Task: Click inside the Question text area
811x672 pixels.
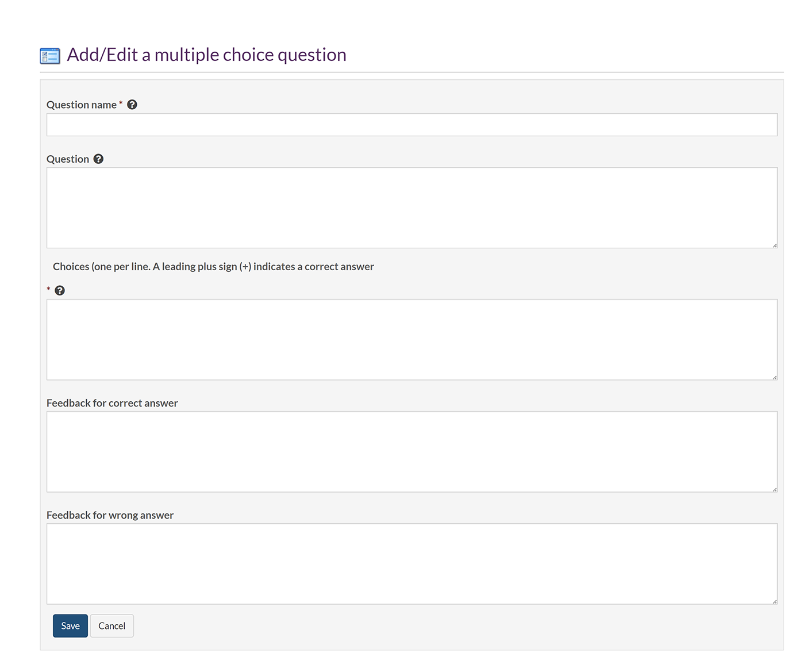Action: (x=412, y=208)
